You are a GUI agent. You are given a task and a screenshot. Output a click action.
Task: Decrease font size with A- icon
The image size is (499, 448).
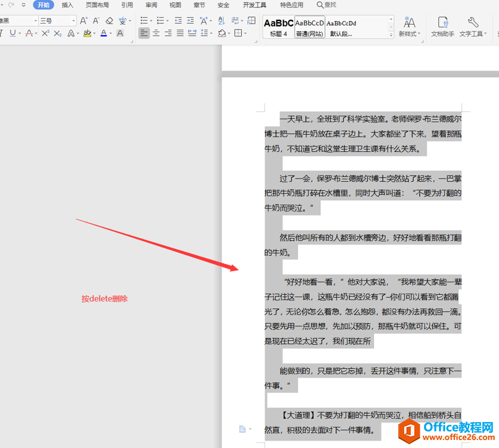[x=96, y=21]
